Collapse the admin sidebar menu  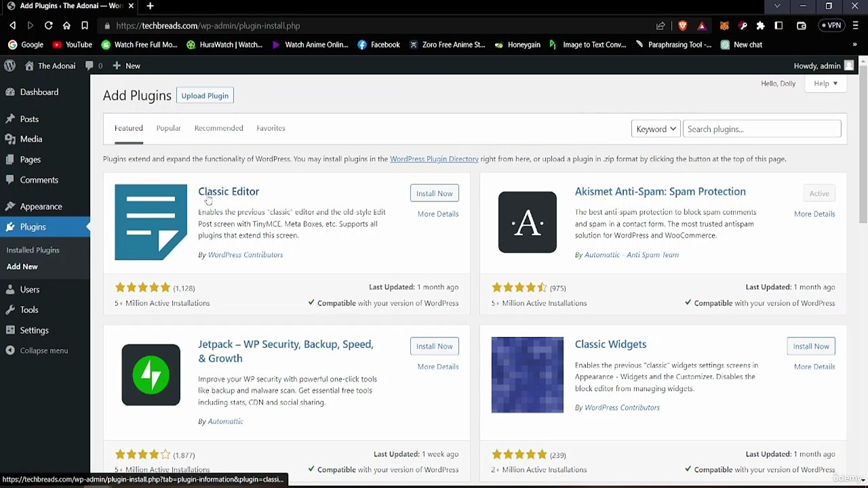(x=37, y=350)
